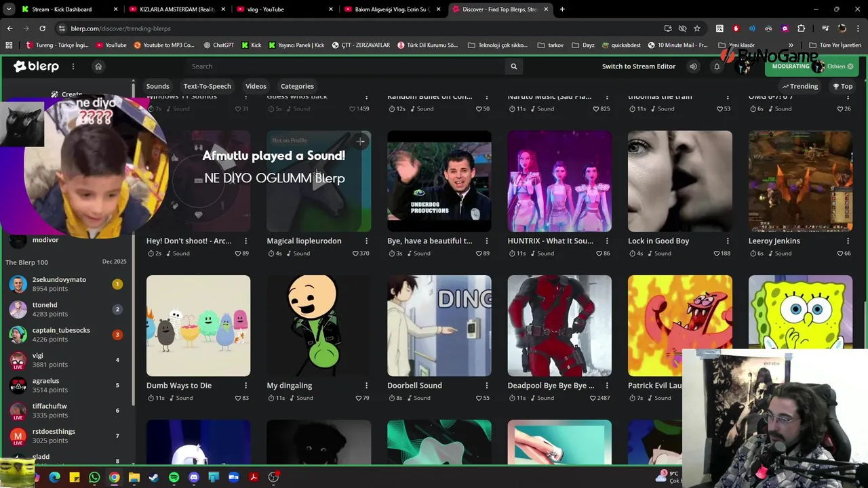Open OBS Studio from the taskbar
Viewport: 868px width, 488px height.
pos(273,478)
